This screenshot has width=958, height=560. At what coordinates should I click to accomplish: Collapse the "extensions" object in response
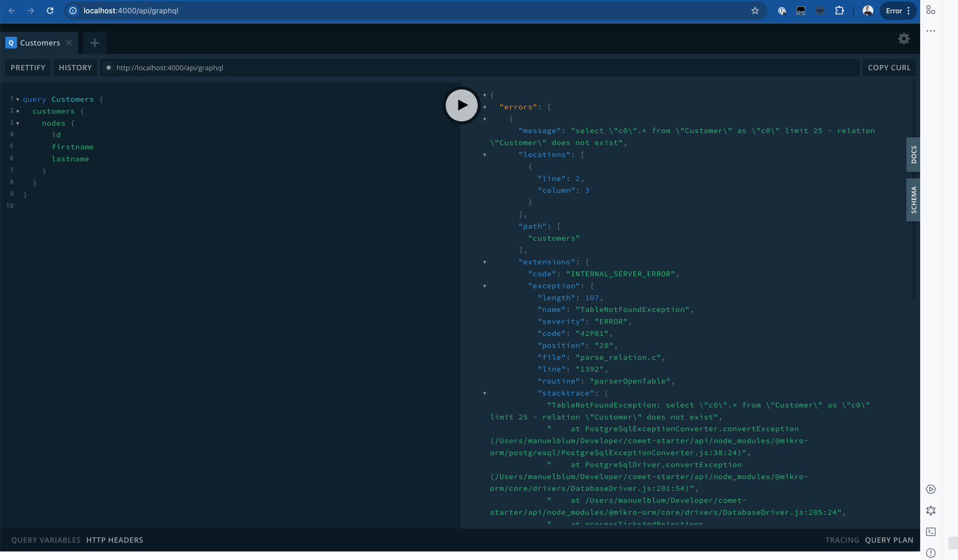tap(485, 262)
